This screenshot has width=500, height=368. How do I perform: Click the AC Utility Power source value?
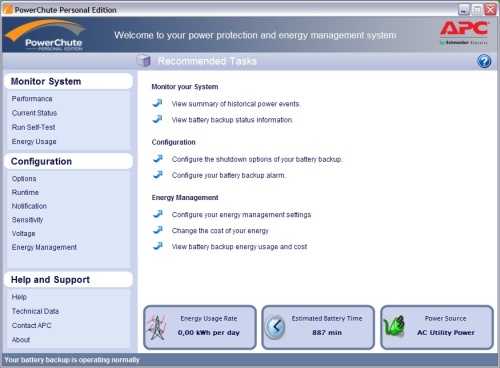[x=446, y=333]
